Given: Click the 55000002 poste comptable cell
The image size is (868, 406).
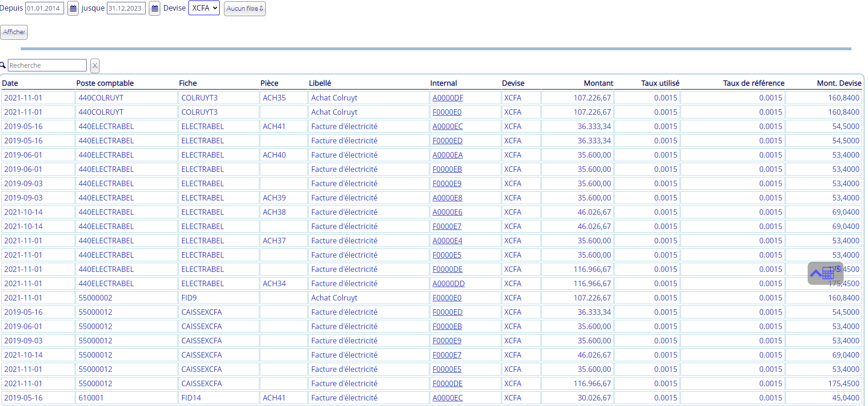Looking at the screenshot, I should click(127, 298).
